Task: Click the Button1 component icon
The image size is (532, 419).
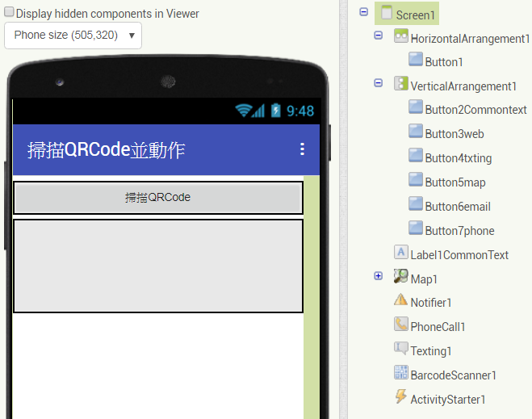Action: pos(416,60)
